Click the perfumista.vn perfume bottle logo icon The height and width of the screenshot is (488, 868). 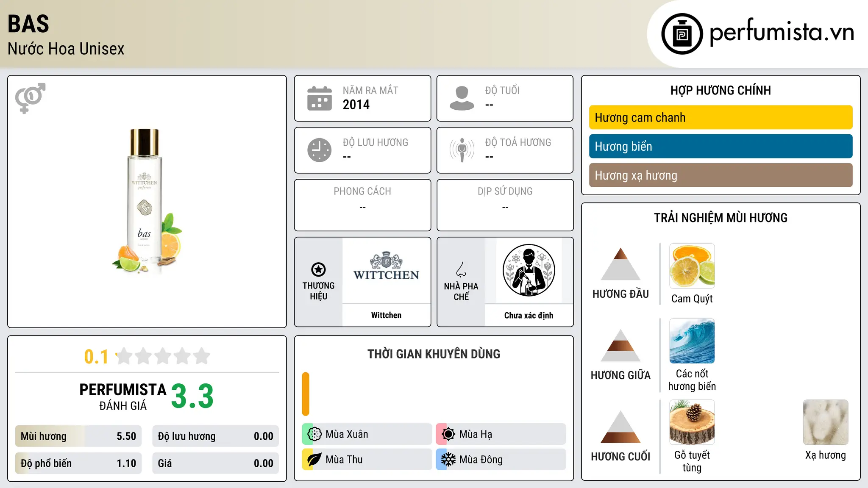coord(682,34)
